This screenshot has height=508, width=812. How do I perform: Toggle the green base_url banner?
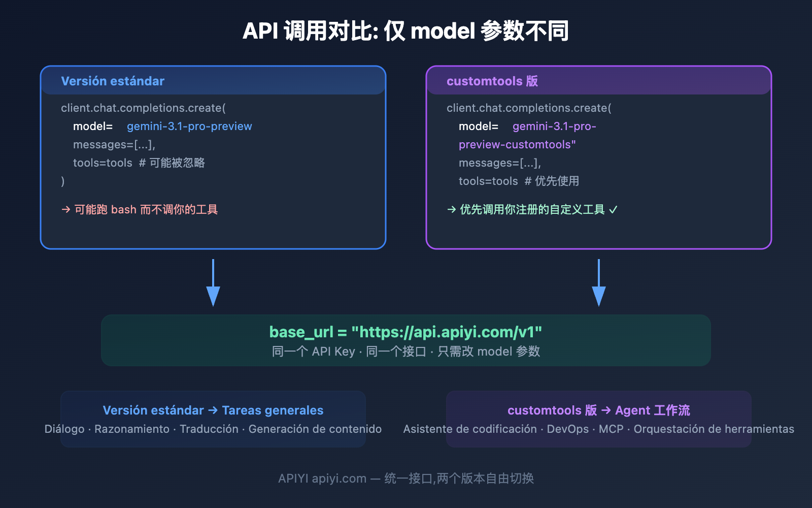tap(405, 340)
